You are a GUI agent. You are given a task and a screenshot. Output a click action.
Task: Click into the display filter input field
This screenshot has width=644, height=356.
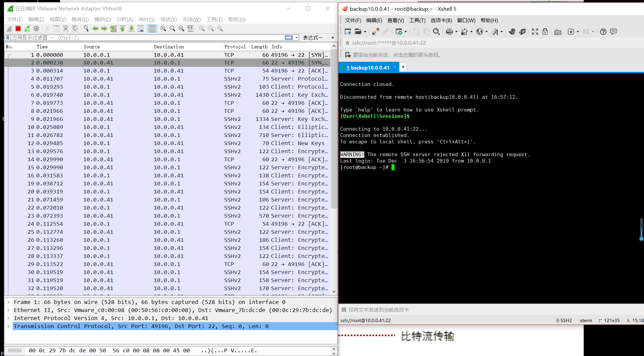148,38
